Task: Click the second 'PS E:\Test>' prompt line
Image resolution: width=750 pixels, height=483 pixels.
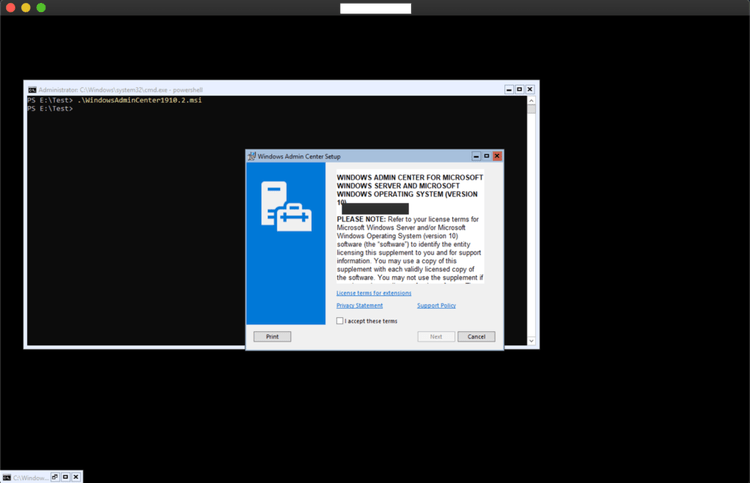Action: (50, 109)
